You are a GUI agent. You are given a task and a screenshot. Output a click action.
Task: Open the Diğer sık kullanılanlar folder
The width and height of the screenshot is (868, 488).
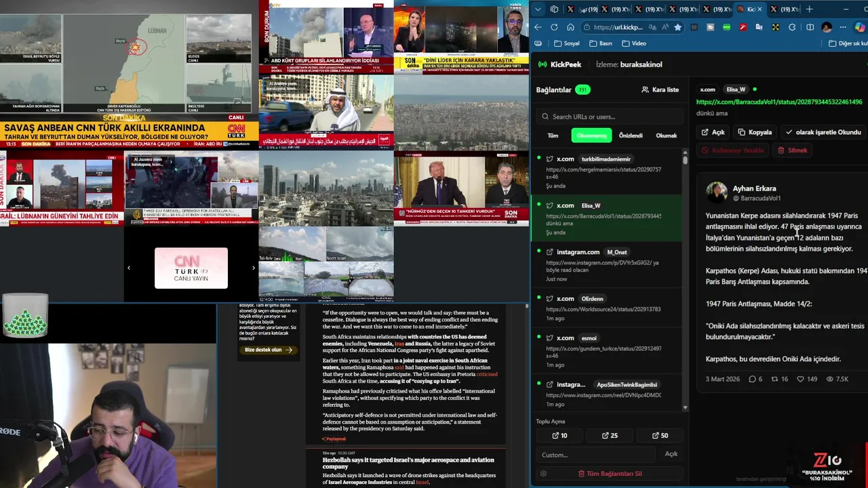pos(848,43)
